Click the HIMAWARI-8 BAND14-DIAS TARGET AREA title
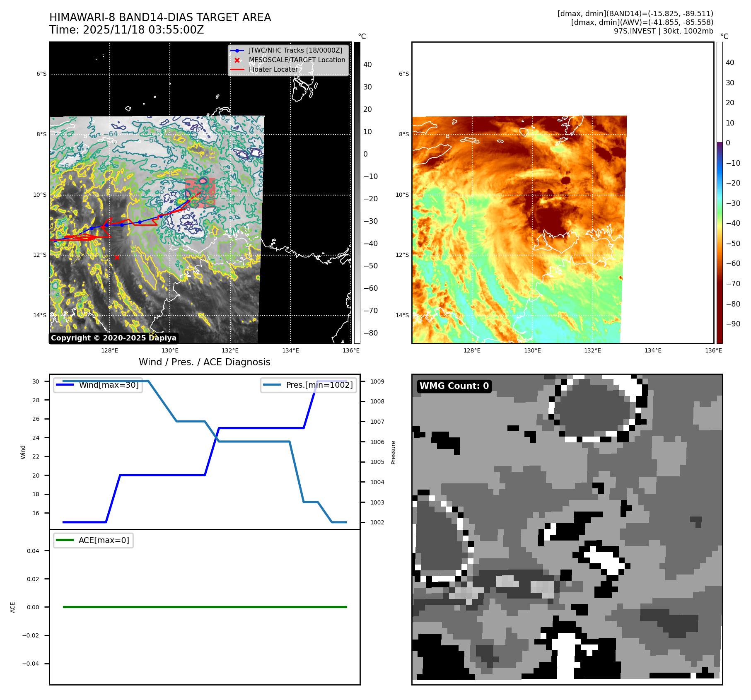This screenshot has height=700, width=751. pyautogui.click(x=160, y=17)
